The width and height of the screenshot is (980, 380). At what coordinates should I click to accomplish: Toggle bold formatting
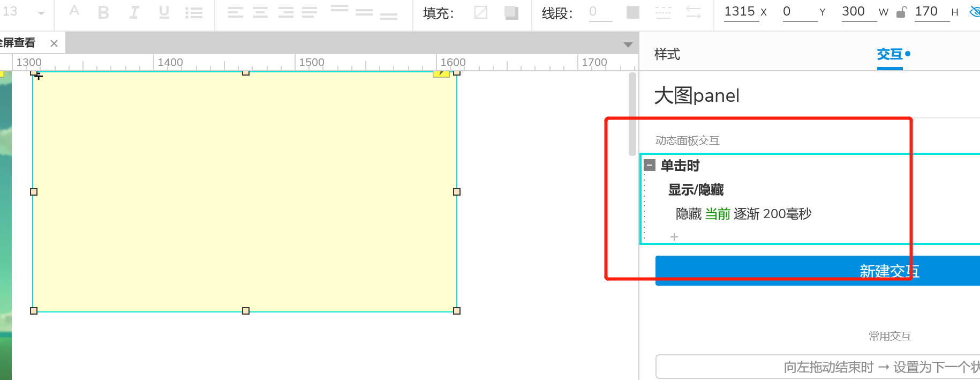pos(103,12)
